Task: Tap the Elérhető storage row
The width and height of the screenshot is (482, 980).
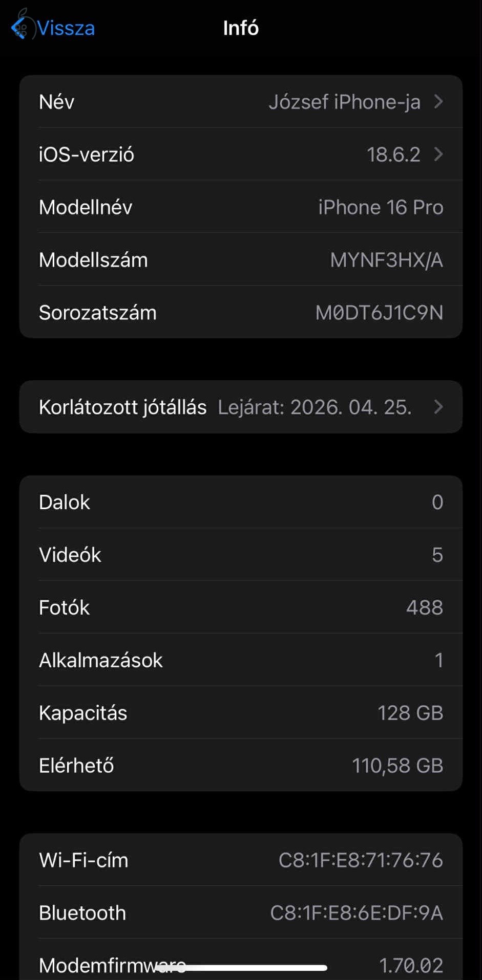Action: (241, 766)
